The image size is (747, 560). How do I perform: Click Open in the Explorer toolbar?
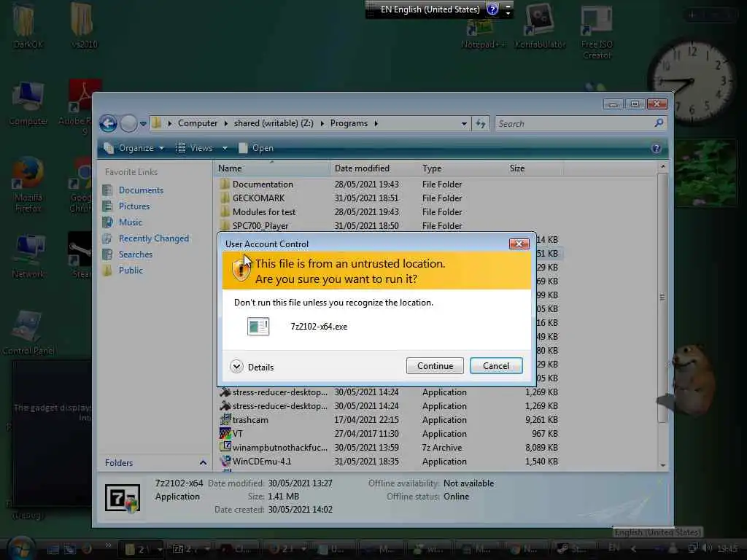[256, 148]
